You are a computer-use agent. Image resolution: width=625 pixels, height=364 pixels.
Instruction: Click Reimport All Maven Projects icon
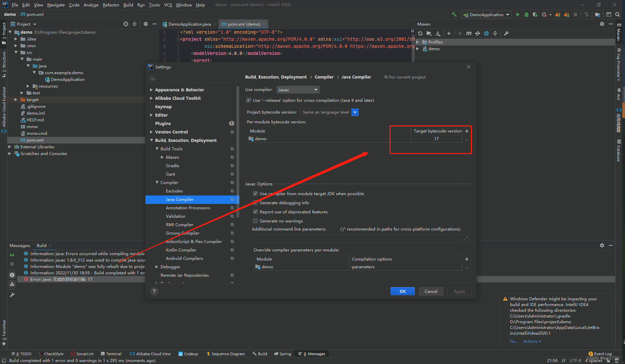point(420,33)
